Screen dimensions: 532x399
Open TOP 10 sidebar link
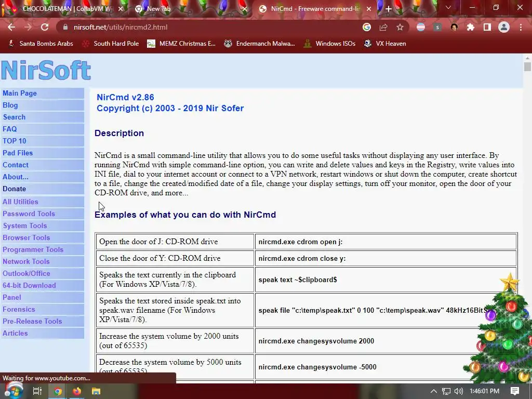point(14,141)
